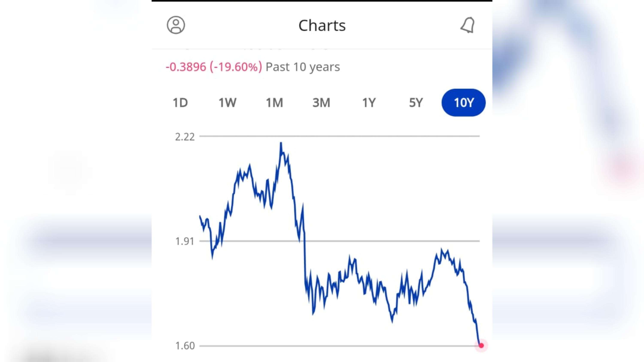
Task: Click the 1.91 horizontal gridline
Action: coord(340,241)
